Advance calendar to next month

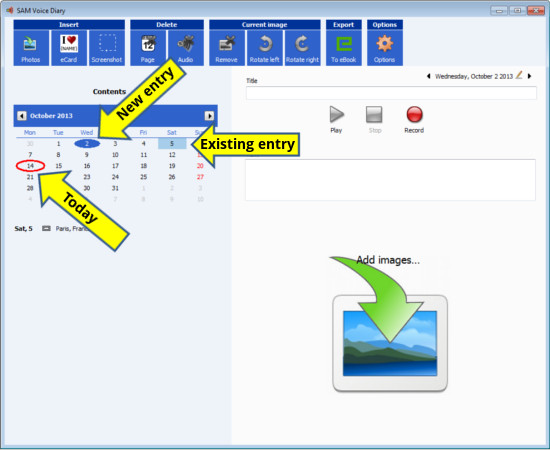point(209,116)
